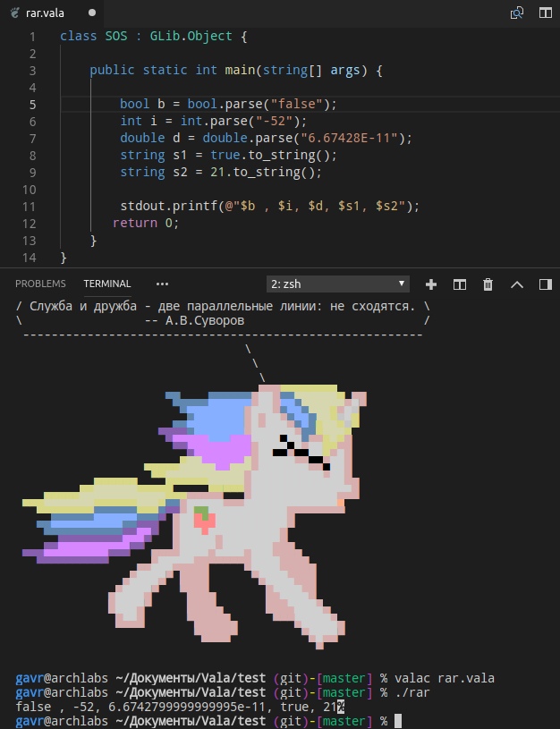The height and width of the screenshot is (729, 560).
Task: Click line number 1 in the gutter
Action: pyautogui.click(x=32, y=37)
